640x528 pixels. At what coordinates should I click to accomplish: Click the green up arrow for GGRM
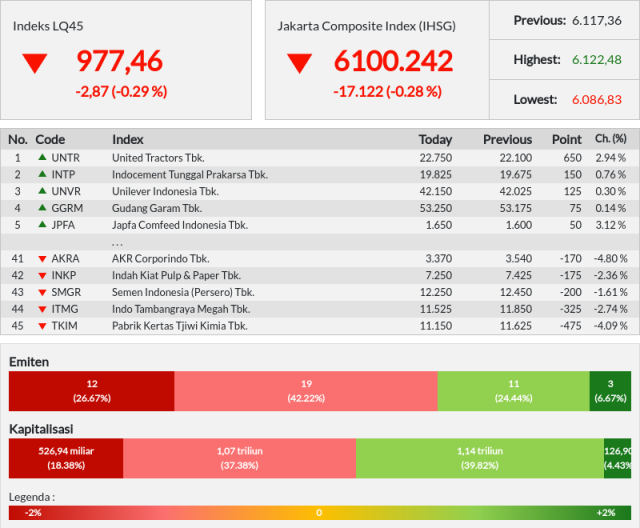(42, 207)
